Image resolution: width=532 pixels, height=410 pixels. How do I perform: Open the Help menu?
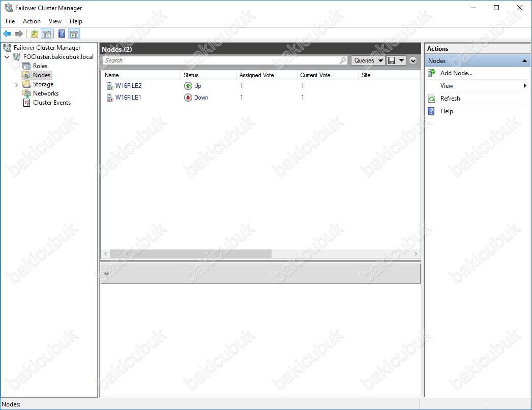[x=76, y=21]
